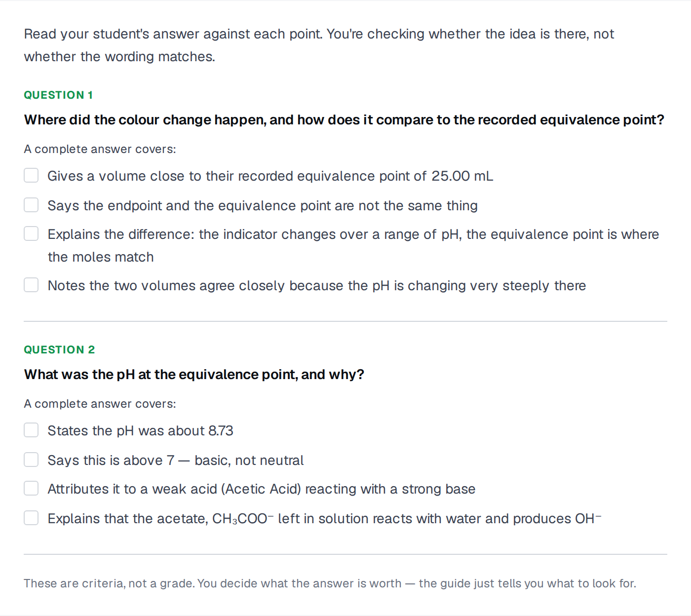
Task: Tick the weak acid with strong base checkbox
Action: click(31, 488)
